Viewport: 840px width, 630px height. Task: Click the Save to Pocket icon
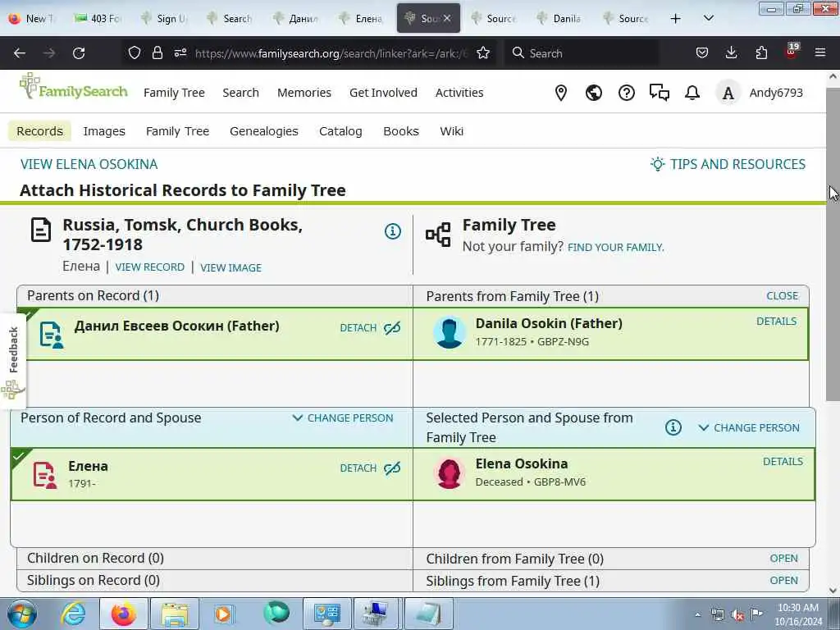point(702,52)
